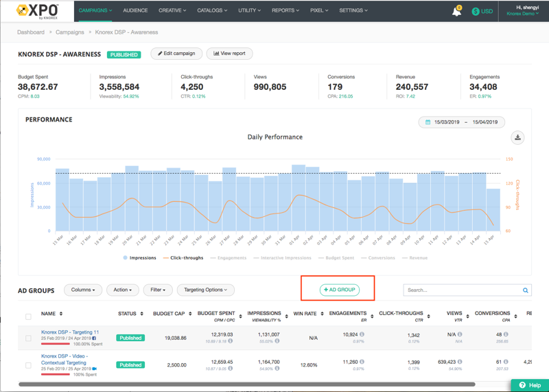
Task: Open the Catalogs menu
Action: 212,10
